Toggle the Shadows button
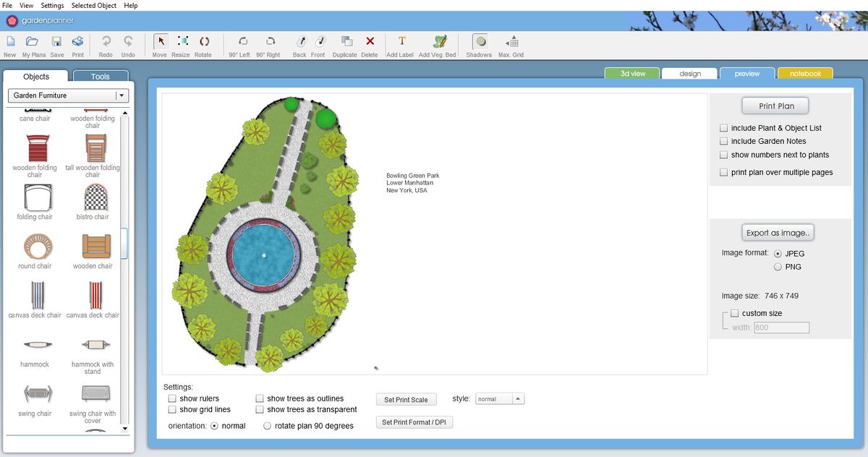The width and height of the screenshot is (868, 457). [479, 42]
